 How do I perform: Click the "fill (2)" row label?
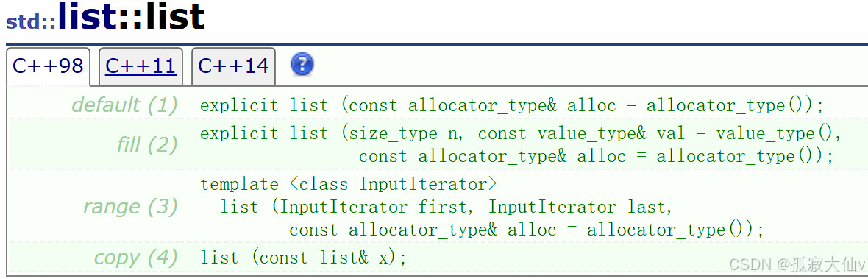(146, 145)
